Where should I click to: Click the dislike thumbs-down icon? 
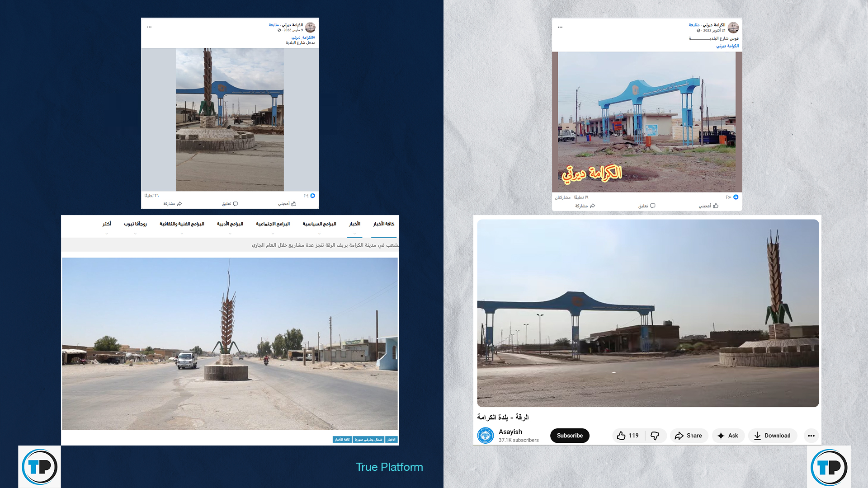[x=655, y=436]
